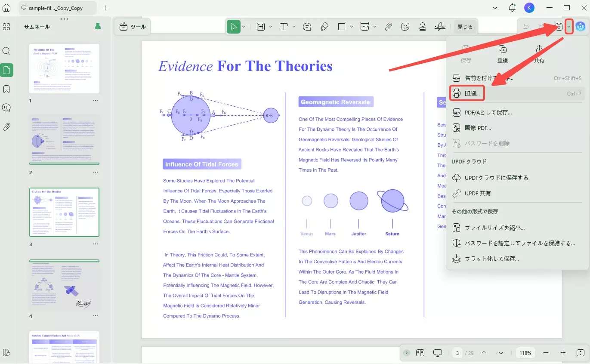
Task: Choose 名前を付けて保存 from the save menu
Action: pyautogui.click(x=517, y=78)
